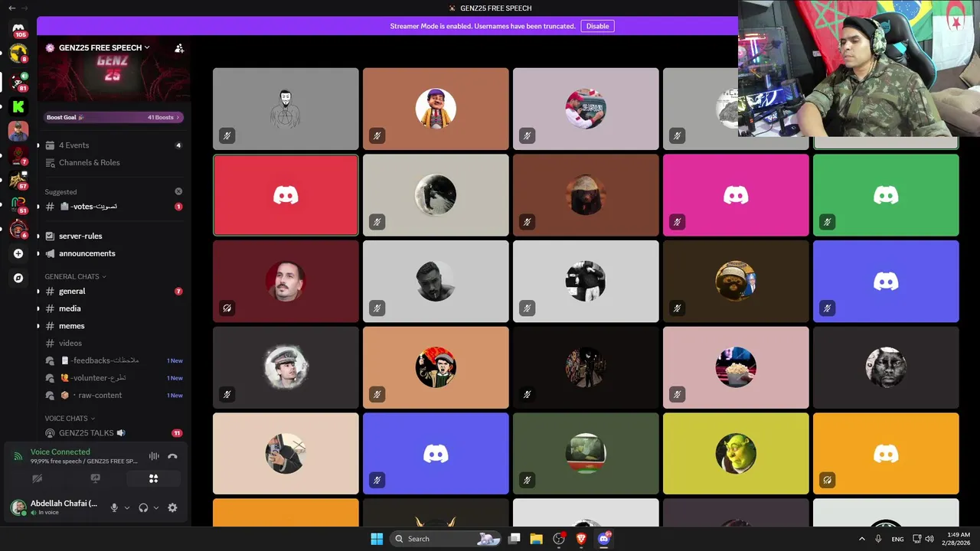The image size is (980, 551).
Task: Select the officer-cap avatar participant tile
Action: (x=286, y=367)
